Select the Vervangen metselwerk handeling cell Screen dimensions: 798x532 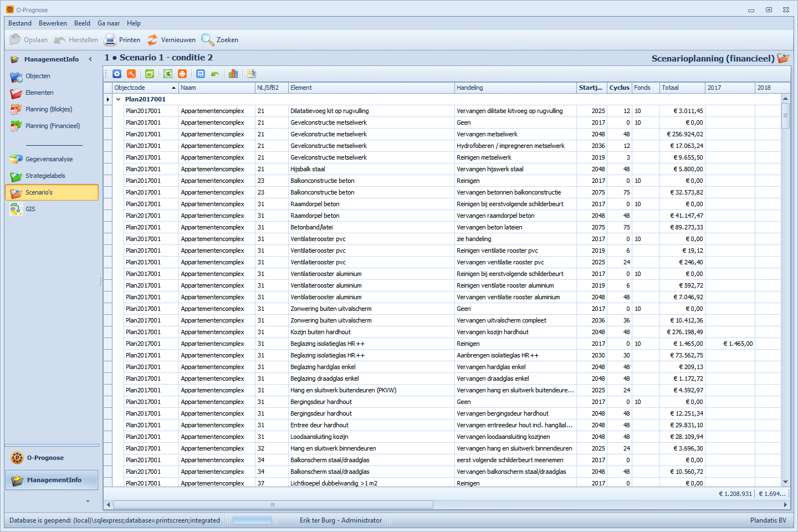click(x=515, y=134)
